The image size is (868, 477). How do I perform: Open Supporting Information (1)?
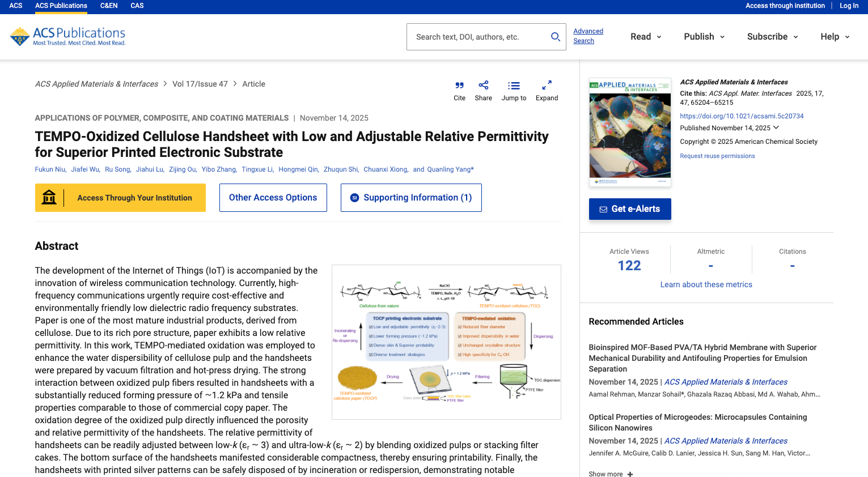[411, 198]
